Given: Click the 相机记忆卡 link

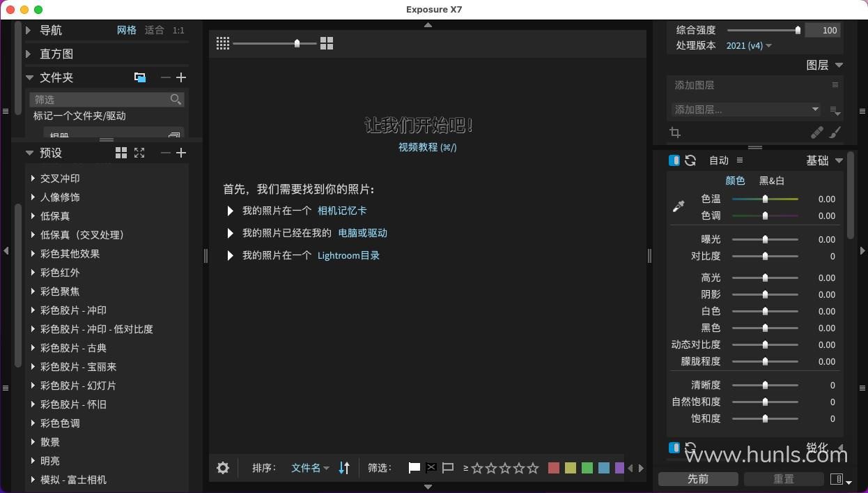Looking at the screenshot, I should pos(342,211).
